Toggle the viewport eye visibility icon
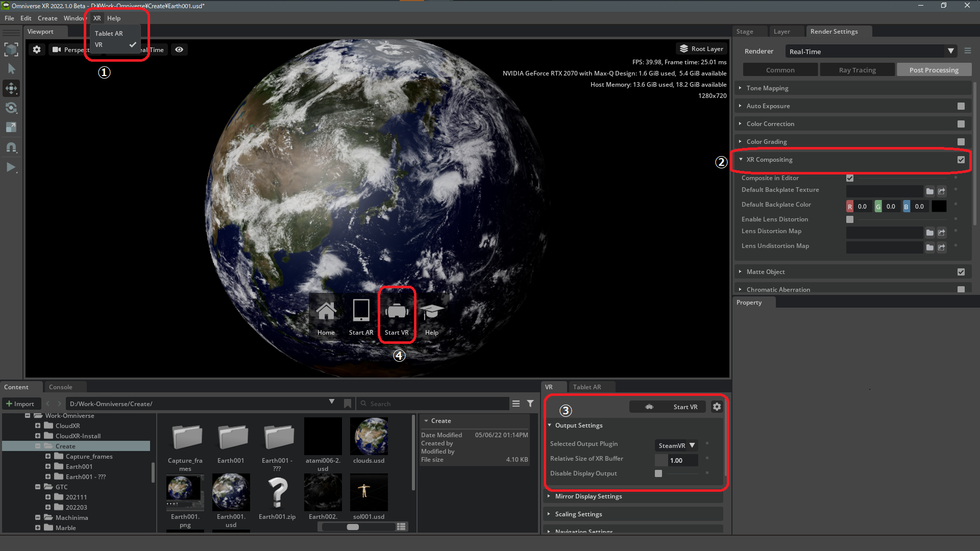Screen dimensions: 980x551 (x=179, y=49)
